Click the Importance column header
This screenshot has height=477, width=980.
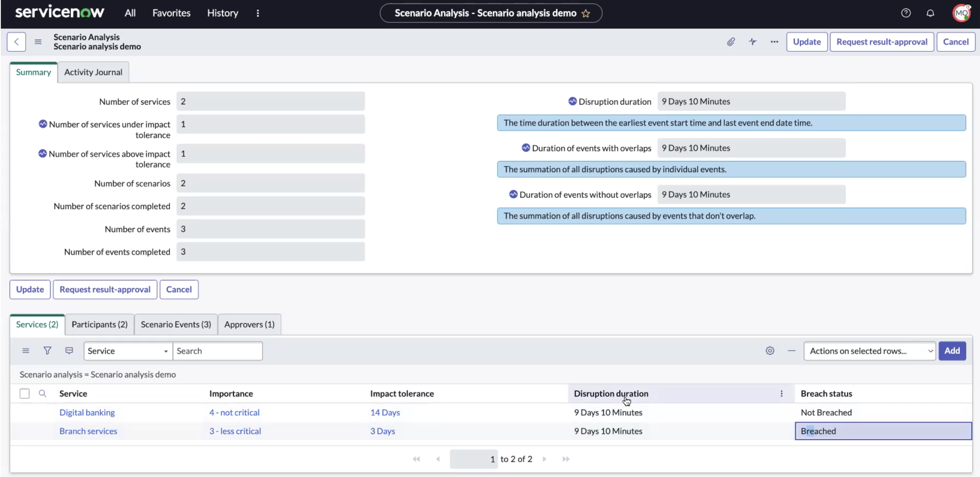231,394
